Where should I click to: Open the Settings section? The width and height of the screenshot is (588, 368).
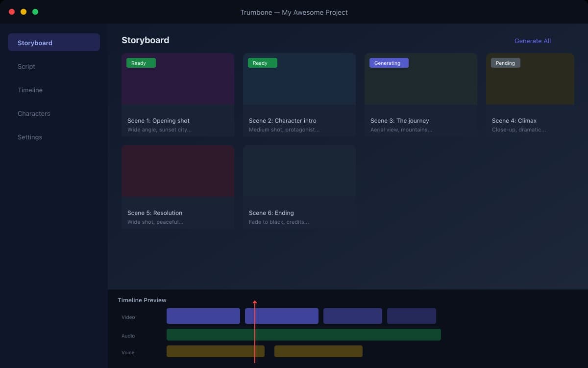pos(30,137)
